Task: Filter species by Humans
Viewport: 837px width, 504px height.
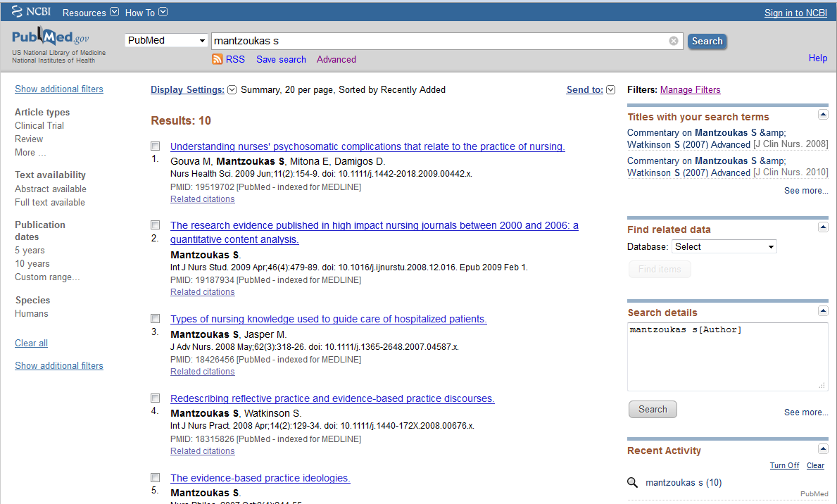Action: tap(32, 313)
